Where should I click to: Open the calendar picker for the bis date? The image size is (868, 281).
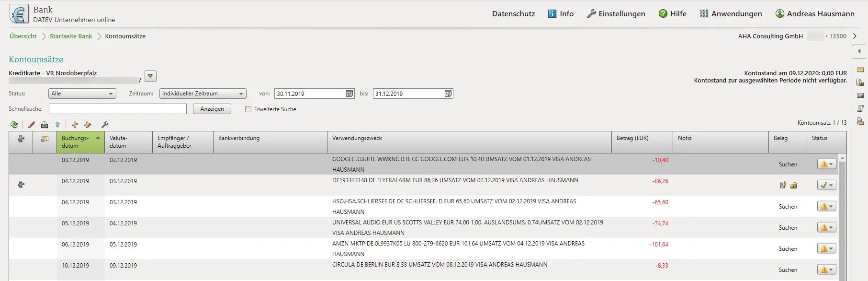coord(448,94)
